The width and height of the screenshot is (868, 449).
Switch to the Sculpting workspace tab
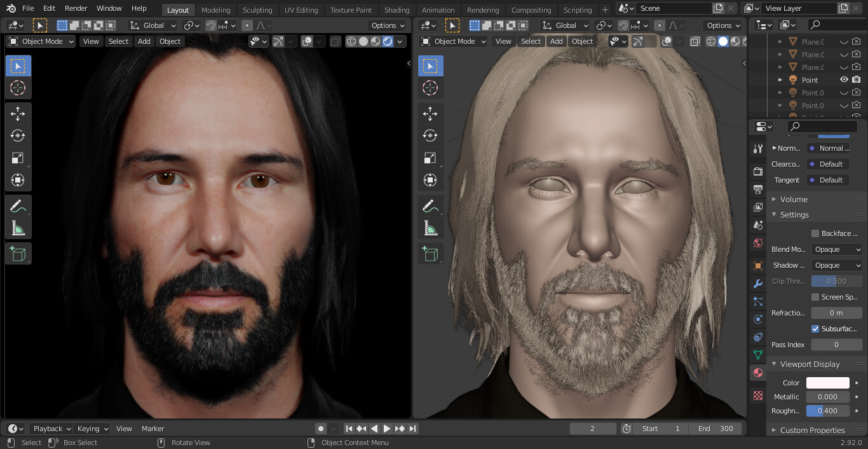pyautogui.click(x=257, y=10)
